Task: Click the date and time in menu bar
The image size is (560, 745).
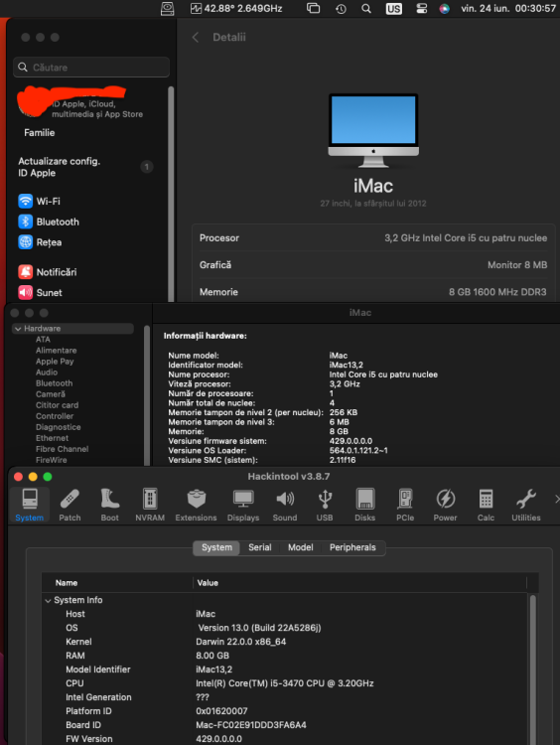Action: (508, 9)
